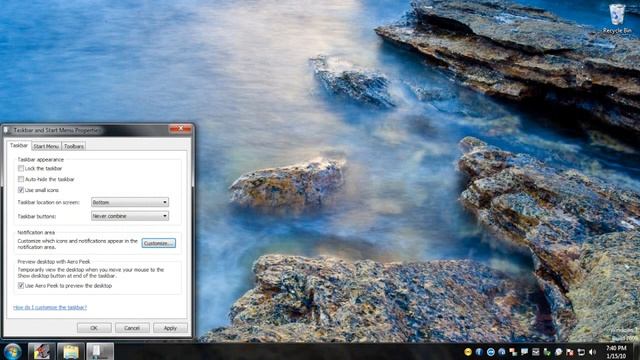Click the TeamViewer-style blue circle tray icon
Image resolution: width=640 pixels, height=360 pixels.
coord(491,352)
